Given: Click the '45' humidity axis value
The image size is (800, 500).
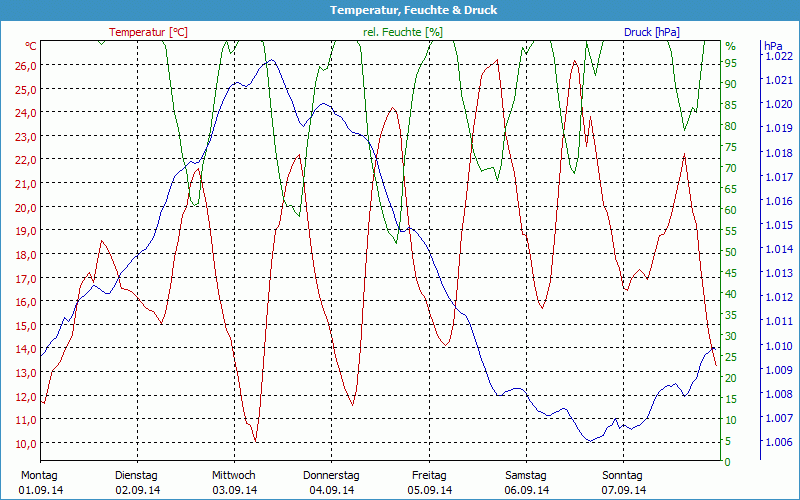Looking at the screenshot, I should click(x=731, y=273).
